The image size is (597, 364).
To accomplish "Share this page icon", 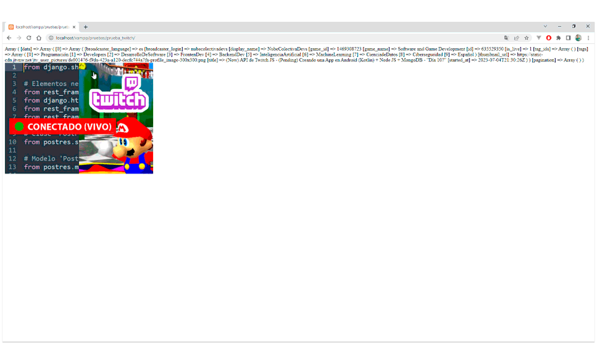I will point(516,38).
